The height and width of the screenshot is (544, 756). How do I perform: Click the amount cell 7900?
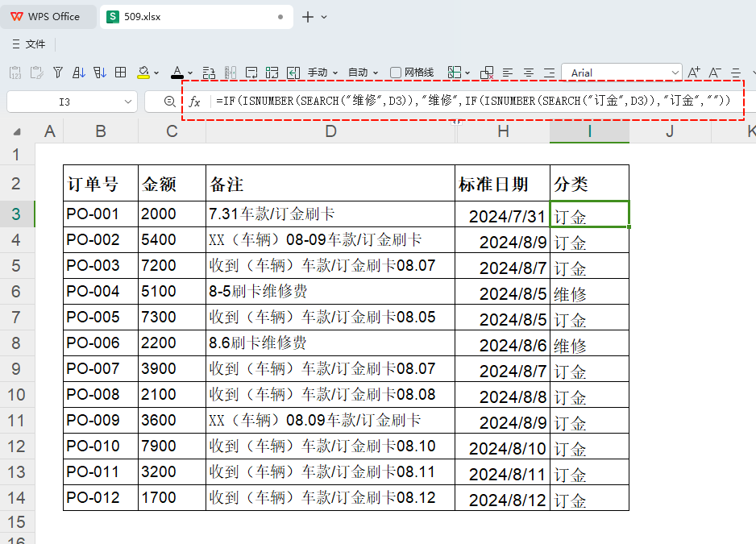tap(172, 446)
